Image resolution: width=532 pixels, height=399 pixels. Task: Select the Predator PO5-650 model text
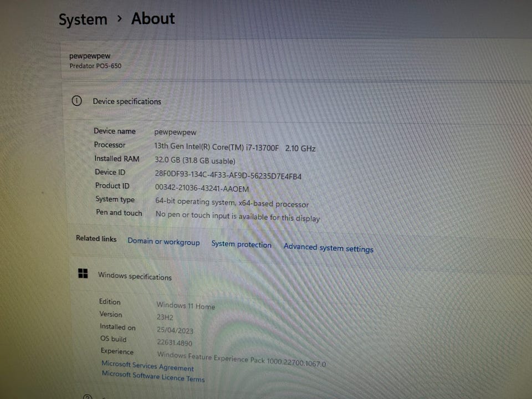95,66
